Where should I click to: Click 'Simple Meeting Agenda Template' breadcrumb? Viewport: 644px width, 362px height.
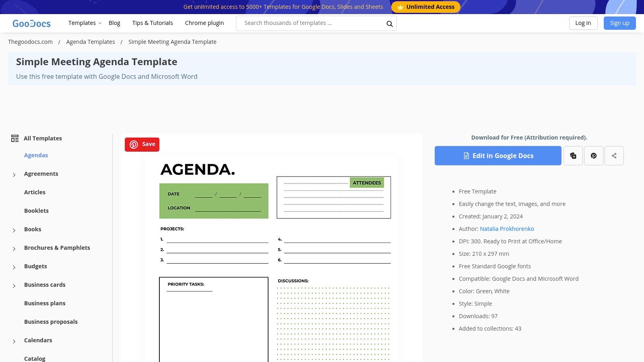172,42
